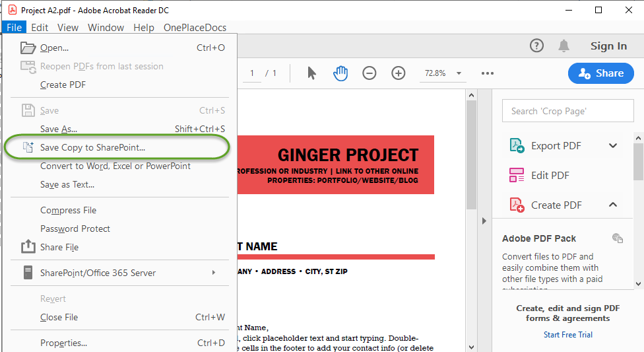Screen dimensions: 644x352
Task: Click the document scroll up arrow
Action: point(472,95)
